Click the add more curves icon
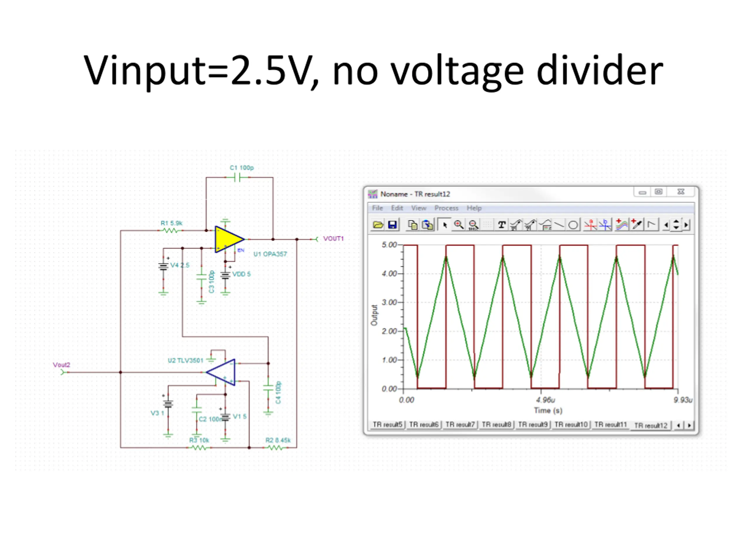The height and width of the screenshot is (560, 747). click(x=621, y=225)
